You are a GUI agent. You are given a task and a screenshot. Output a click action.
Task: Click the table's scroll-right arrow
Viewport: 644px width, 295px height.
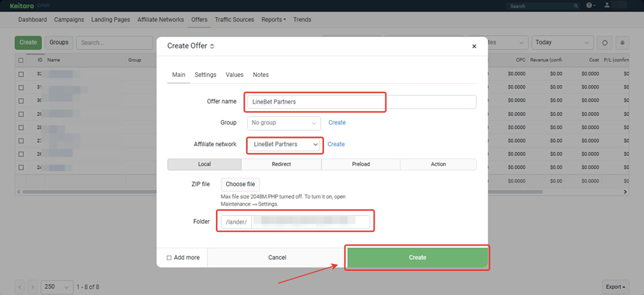[x=625, y=191]
